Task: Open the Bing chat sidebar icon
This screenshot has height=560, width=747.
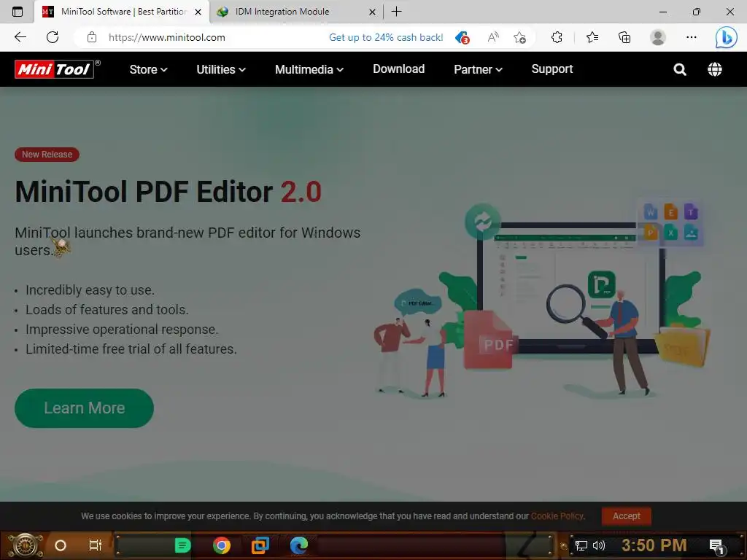Action: point(726,37)
